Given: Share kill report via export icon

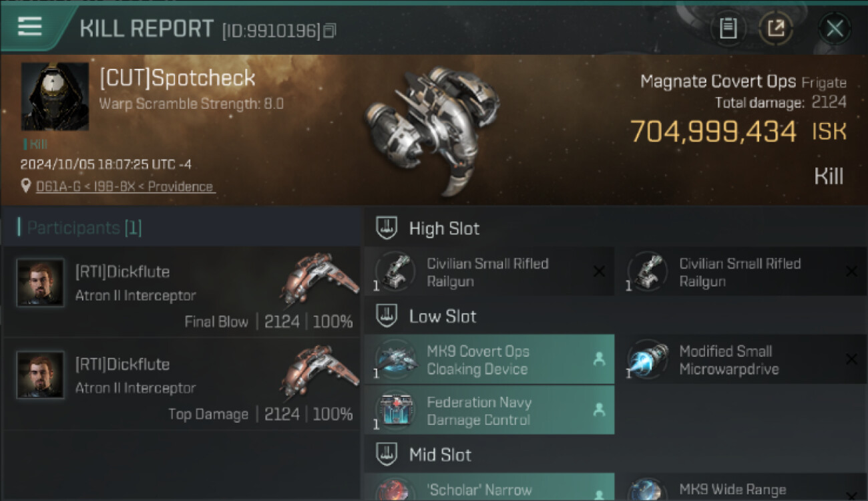Looking at the screenshot, I should point(776,29).
